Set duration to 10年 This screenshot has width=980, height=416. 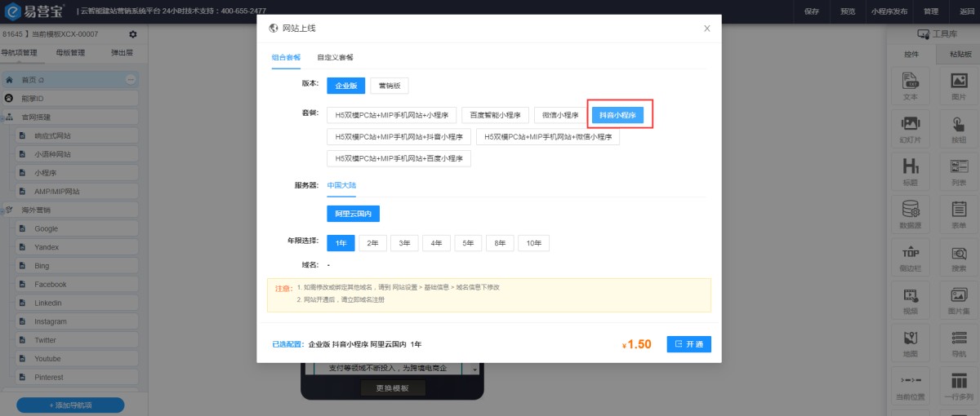[533, 243]
